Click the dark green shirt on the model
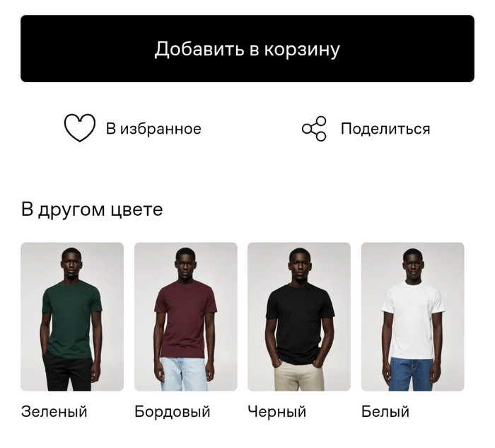This screenshot has height=448, width=495. click(x=72, y=319)
